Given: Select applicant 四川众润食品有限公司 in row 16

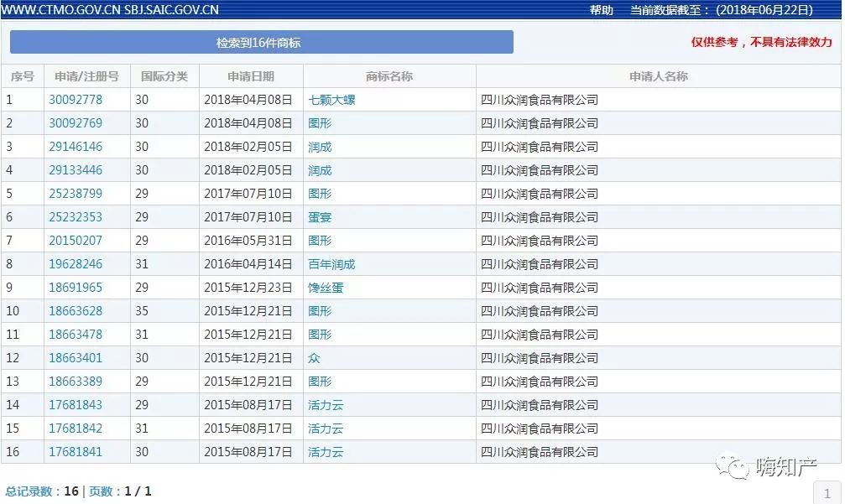Looking at the screenshot, I should tap(540, 452).
